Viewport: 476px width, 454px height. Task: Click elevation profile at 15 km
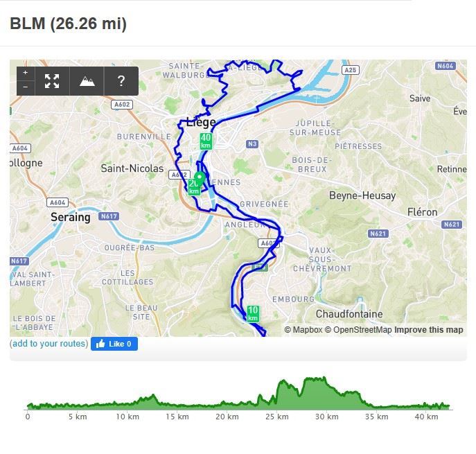click(x=177, y=405)
